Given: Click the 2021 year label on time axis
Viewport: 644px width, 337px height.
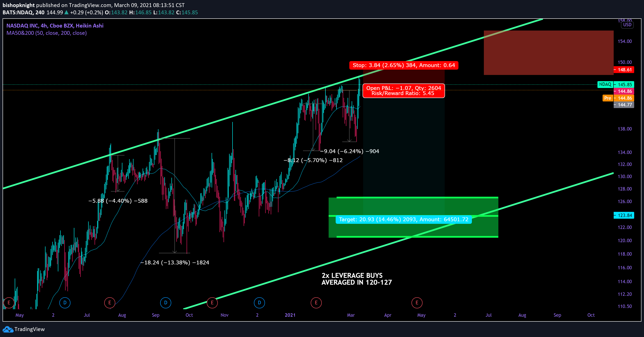Looking at the screenshot, I should pos(290,315).
